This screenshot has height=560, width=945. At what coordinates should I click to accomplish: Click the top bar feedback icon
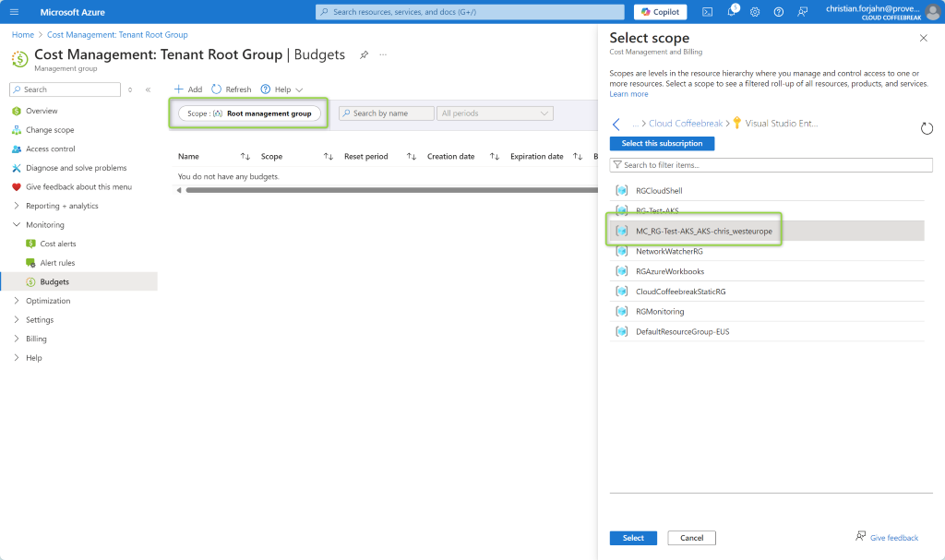point(803,12)
